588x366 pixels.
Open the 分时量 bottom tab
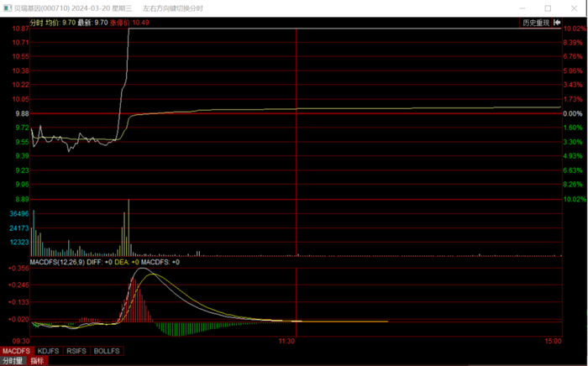coord(13,360)
